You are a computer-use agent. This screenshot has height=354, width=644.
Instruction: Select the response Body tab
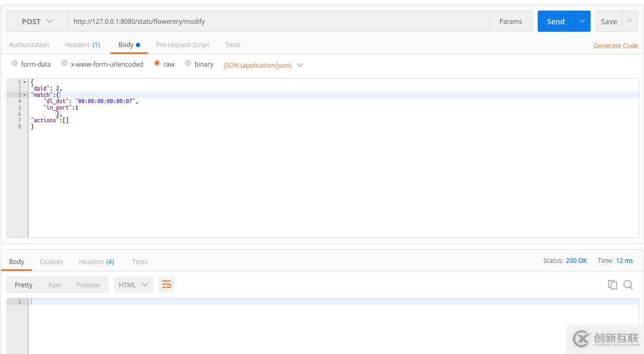click(16, 261)
